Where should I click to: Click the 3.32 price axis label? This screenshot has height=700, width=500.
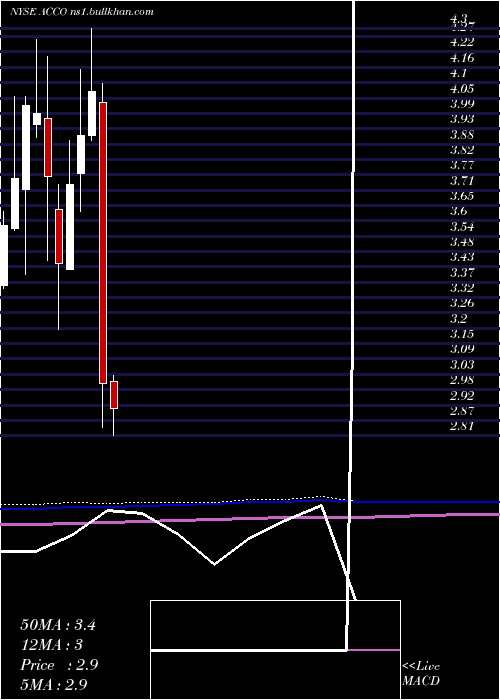pyautogui.click(x=462, y=288)
